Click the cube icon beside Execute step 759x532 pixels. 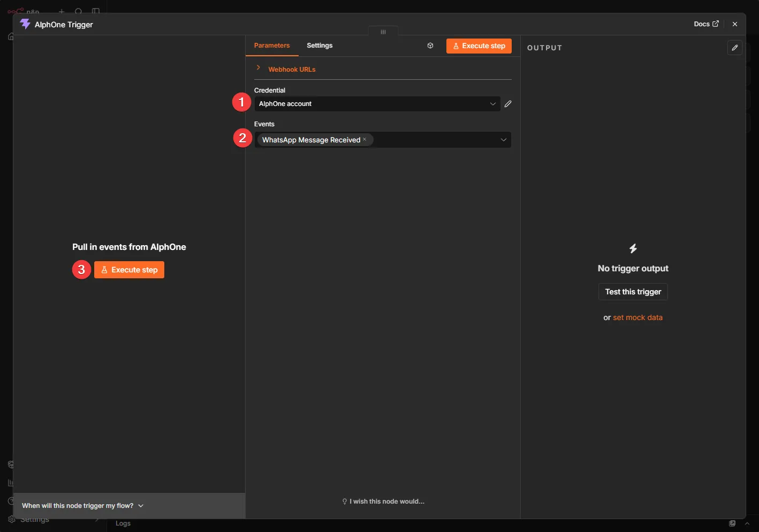tap(430, 46)
